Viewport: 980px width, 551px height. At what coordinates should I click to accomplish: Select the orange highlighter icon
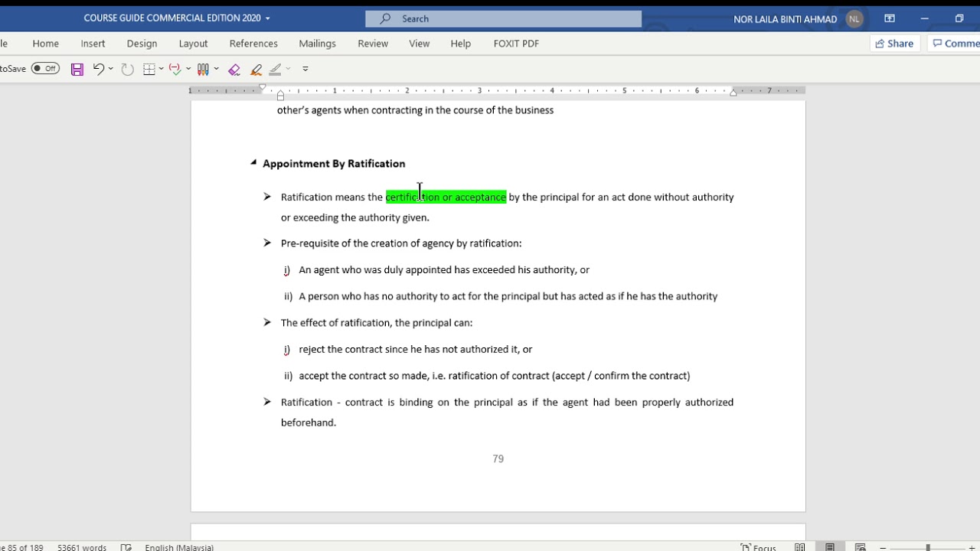point(256,69)
